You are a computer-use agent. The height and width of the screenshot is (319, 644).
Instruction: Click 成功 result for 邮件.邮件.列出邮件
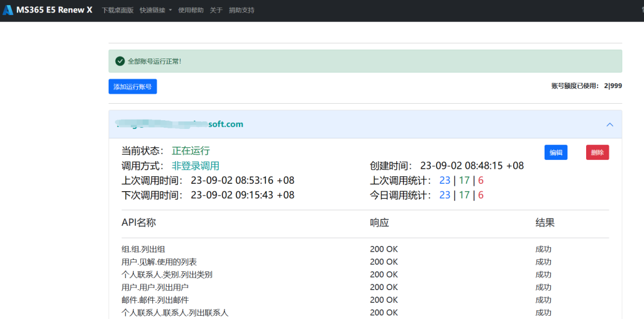(543, 299)
